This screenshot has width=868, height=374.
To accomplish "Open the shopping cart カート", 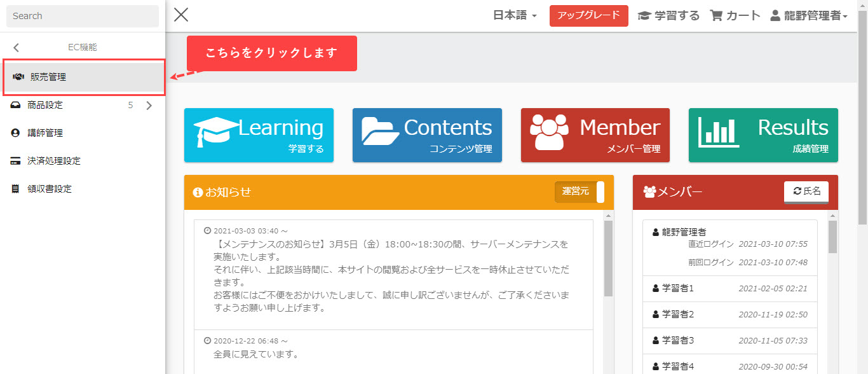I will point(735,16).
